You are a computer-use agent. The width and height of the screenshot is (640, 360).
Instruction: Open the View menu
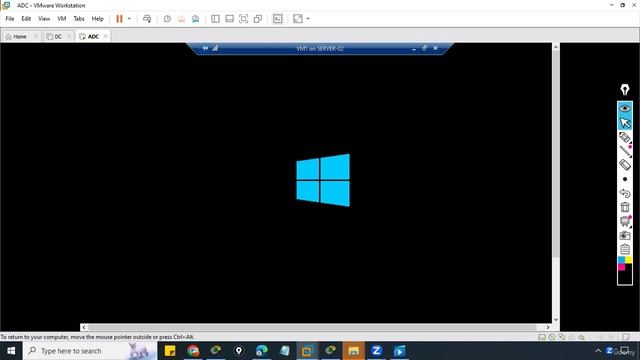(x=44, y=19)
